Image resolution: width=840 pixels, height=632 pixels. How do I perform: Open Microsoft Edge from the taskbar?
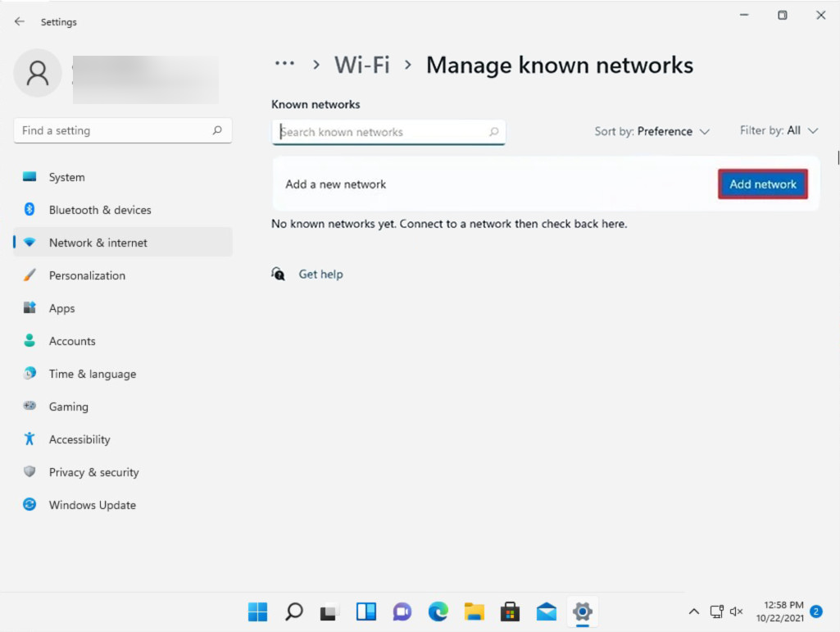[x=438, y=612]
